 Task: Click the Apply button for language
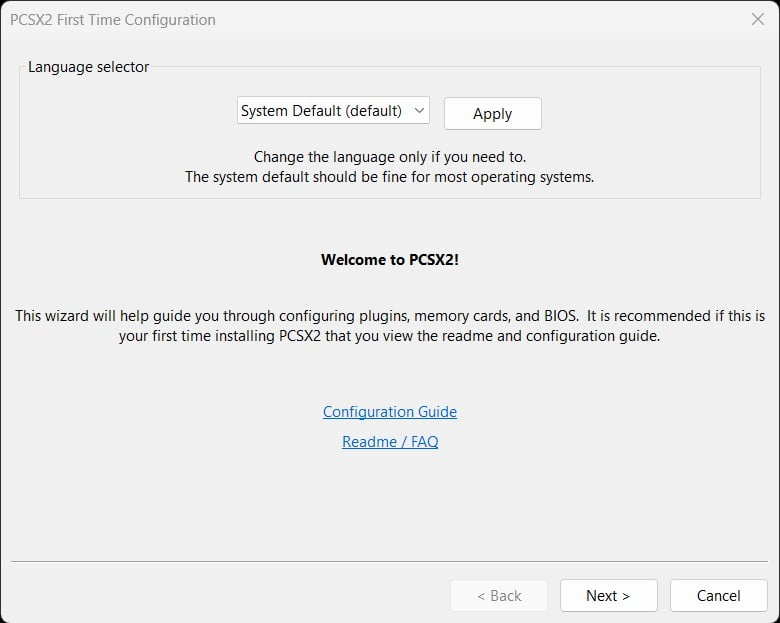[492, 113]
